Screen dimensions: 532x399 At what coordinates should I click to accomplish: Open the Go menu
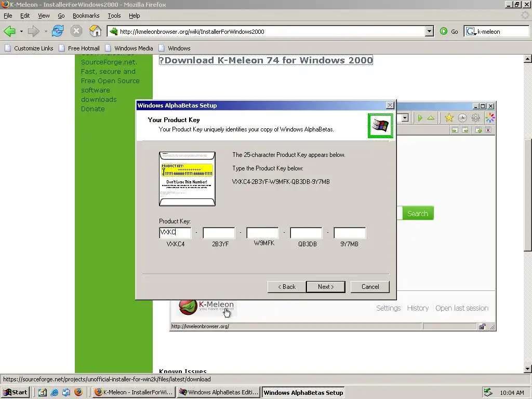click(61, 16)
